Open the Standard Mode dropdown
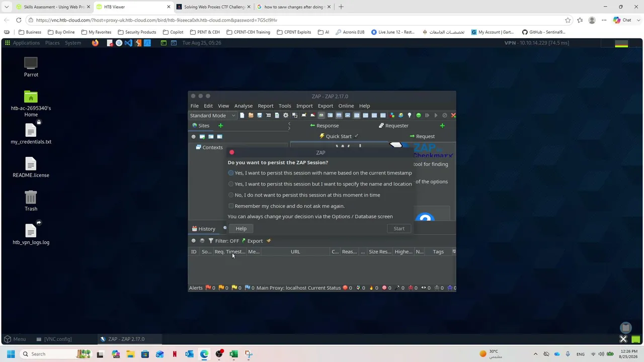 pyautogui.click(x=212, y=116)
